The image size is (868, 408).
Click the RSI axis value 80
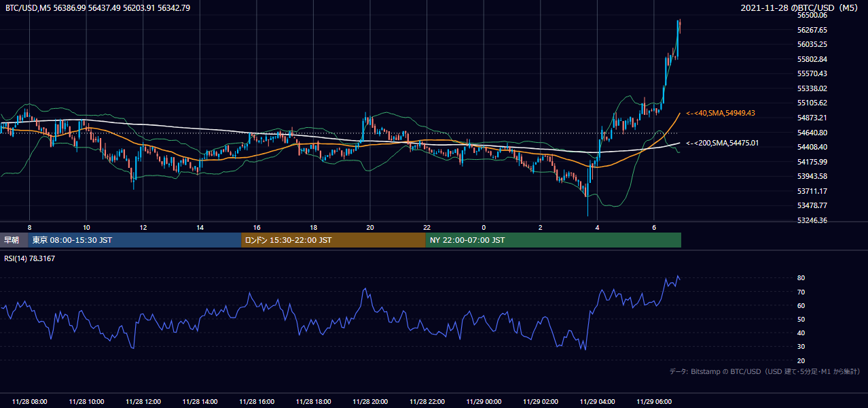click(x=801, y=278)
